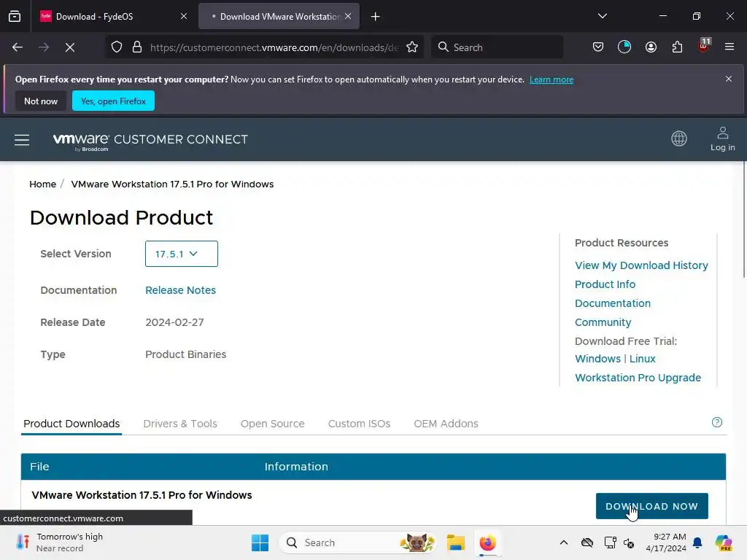The height and width of the screenshot is (560, 747).
Task: Open the Community link
Action: tap(603, 322)
